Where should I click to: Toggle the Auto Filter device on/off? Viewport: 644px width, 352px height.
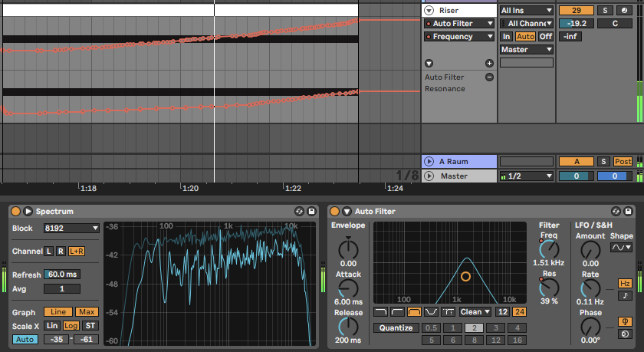coord(335,211)
